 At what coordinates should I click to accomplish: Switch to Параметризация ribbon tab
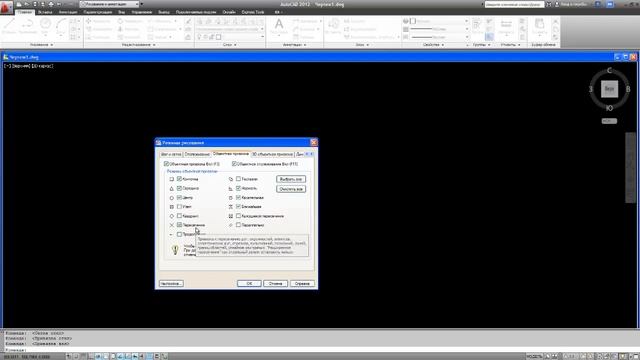(x=98, y=12)
